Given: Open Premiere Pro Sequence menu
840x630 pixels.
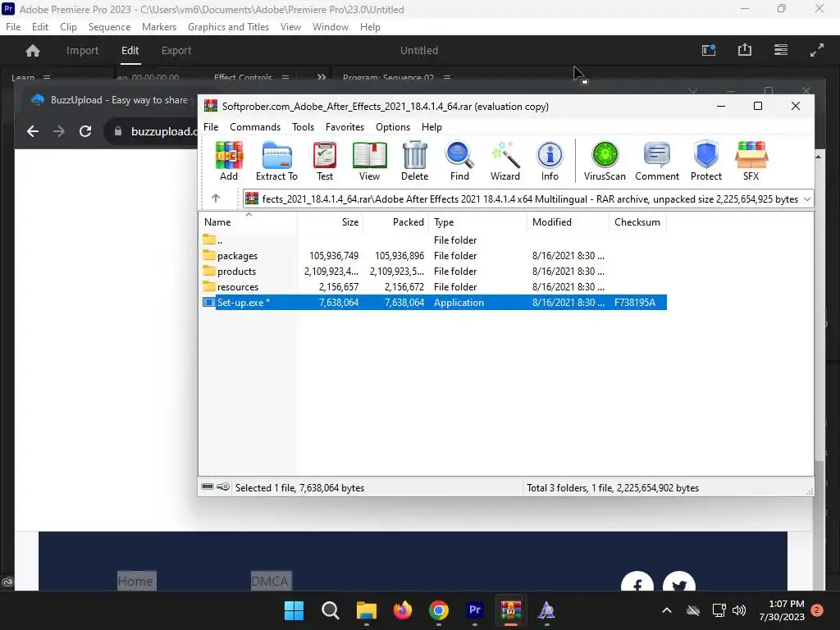Looking at the screenshot, I should 109,27.
